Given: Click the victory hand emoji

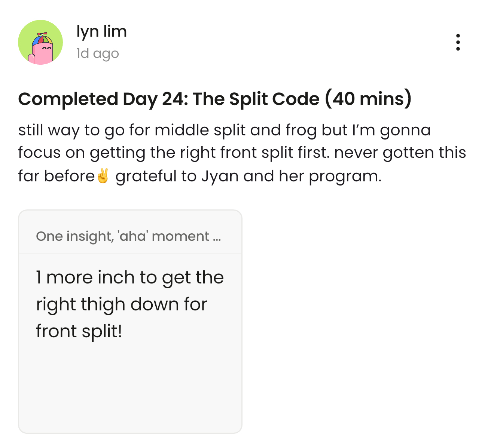Looking at the screenshot, I should point(103,176).
